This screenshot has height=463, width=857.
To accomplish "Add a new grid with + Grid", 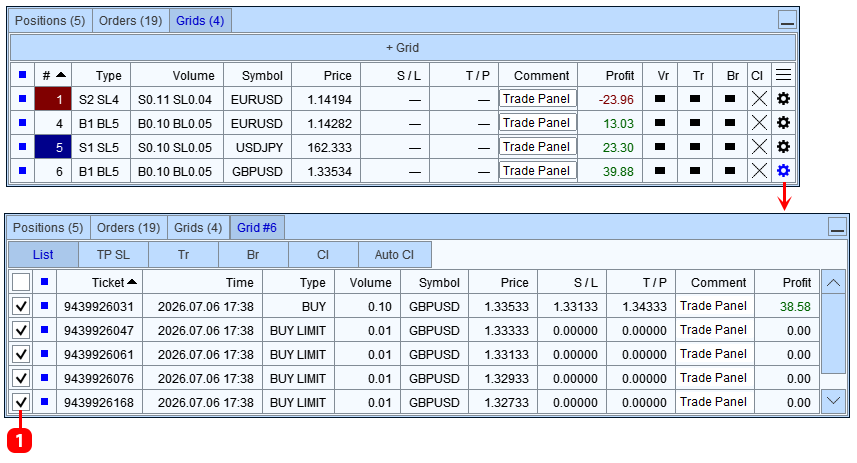I will [x=403, y=48].
